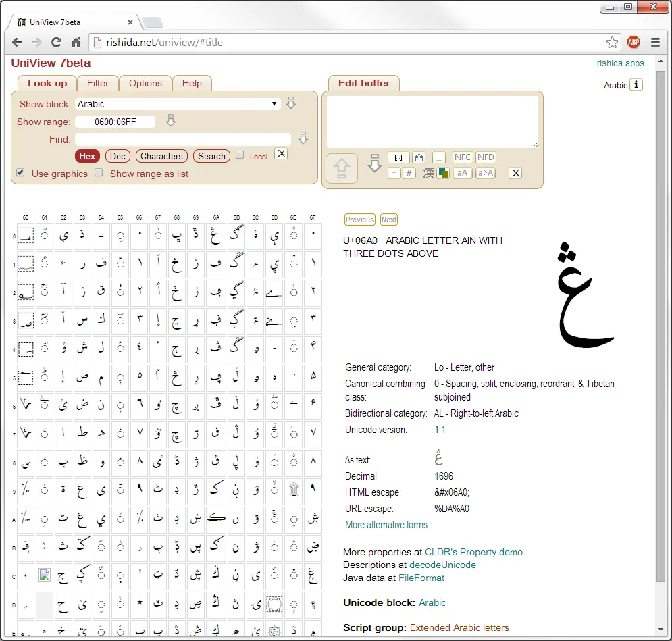The height and width of the screenshot is (641, 672).
Task: Click the a>A convert case button
Action: point(486,173)
